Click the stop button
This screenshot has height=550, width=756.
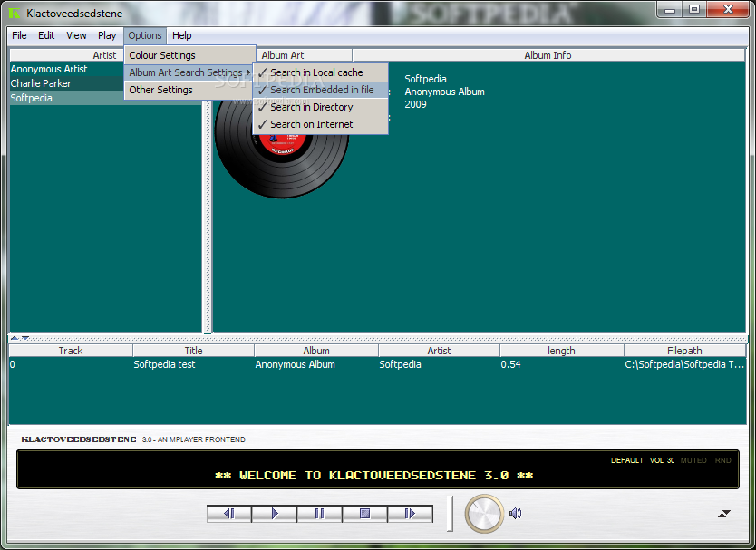click(x=364, y=514)
